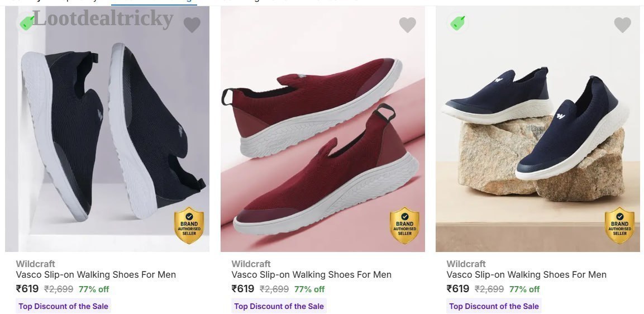The image size is (644, 314).
Task: Open the maroon slip-on shoes product image
Action: tap(323, 129)
